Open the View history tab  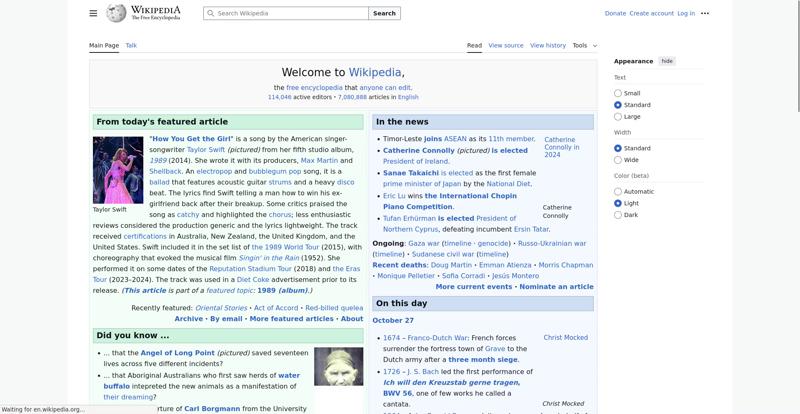pyautogui.click(x=547, y=45)
